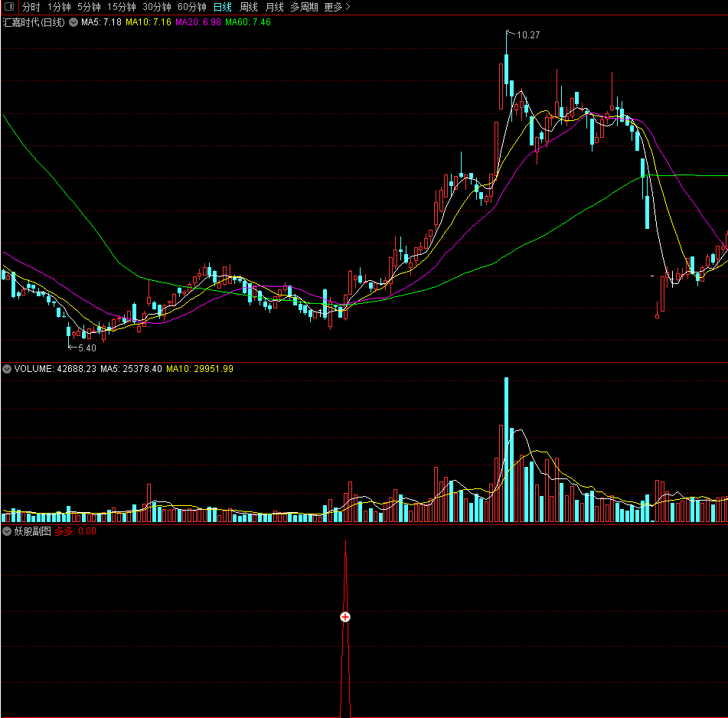Toggle the side panel icon at top-left
728x718 pixels.
click(x=9, y=6)
